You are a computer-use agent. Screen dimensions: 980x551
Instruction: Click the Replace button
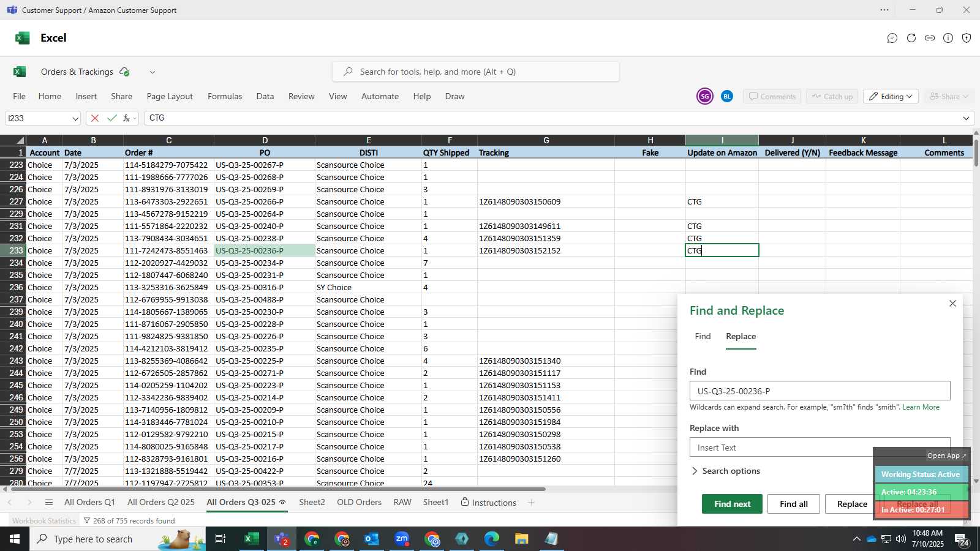852,504
